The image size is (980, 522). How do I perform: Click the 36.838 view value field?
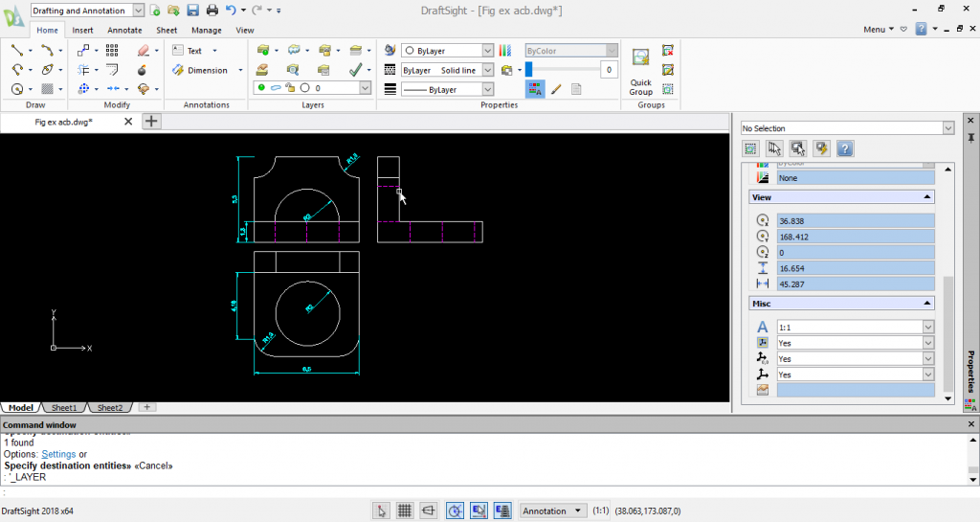[x=855, y=221]
